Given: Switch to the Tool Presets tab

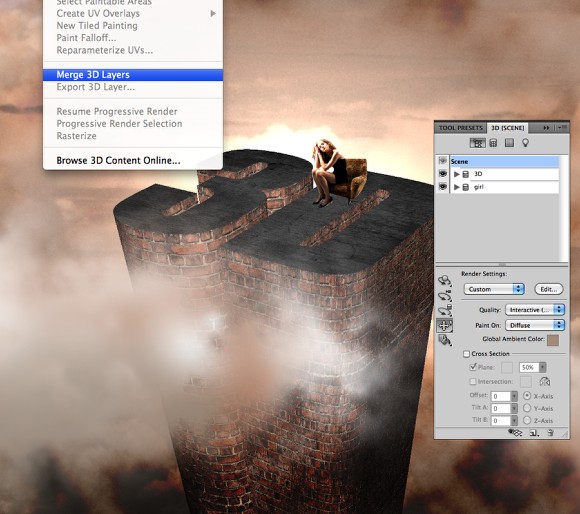Looking at the screenshot, I should pos(461,128).
